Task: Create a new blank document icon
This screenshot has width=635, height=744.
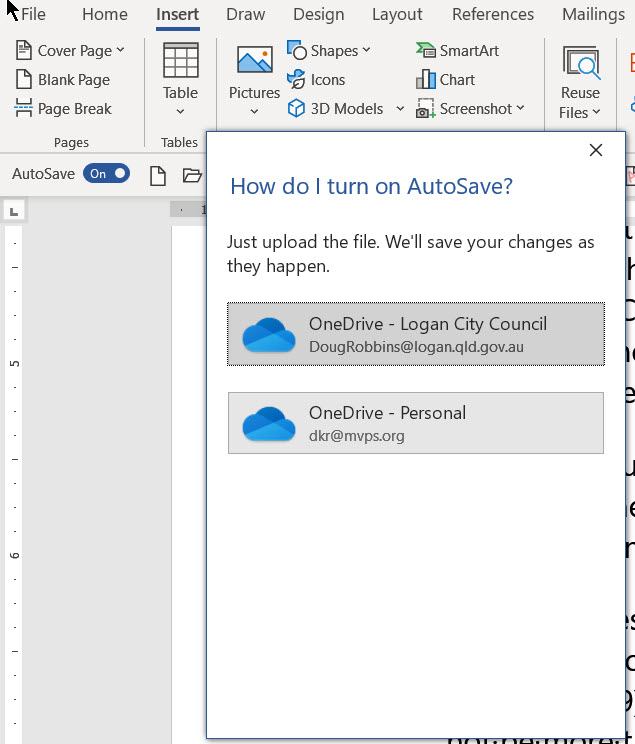Action: (158, 176)
